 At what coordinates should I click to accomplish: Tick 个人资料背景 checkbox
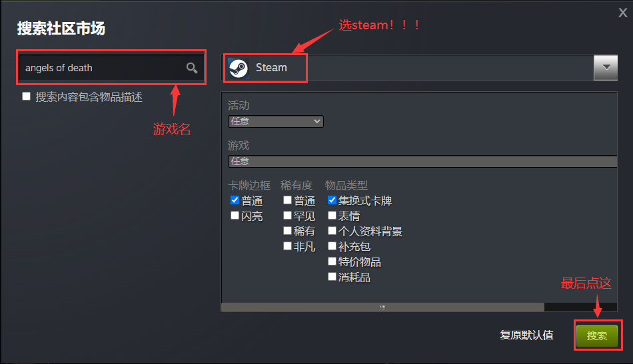pyautogui.click(x=332, y=230)
